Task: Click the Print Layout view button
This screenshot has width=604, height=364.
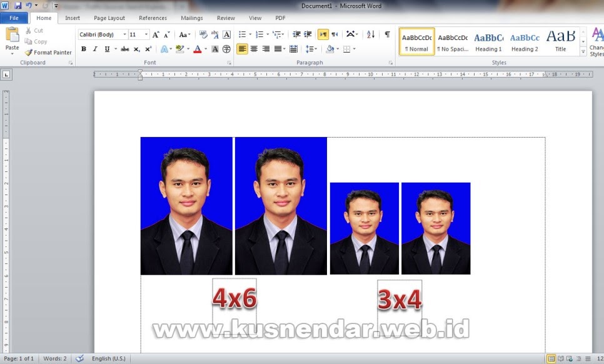Action: click(551, 358)
